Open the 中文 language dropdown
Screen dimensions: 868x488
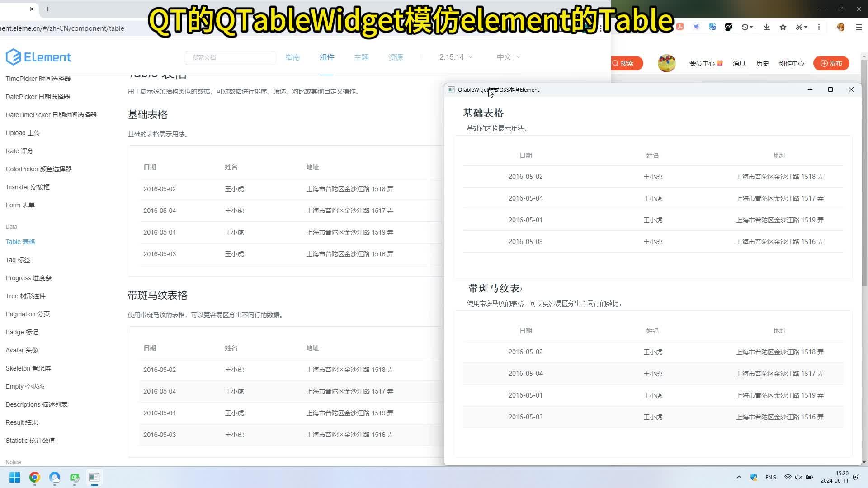click(x=507, y=57)
